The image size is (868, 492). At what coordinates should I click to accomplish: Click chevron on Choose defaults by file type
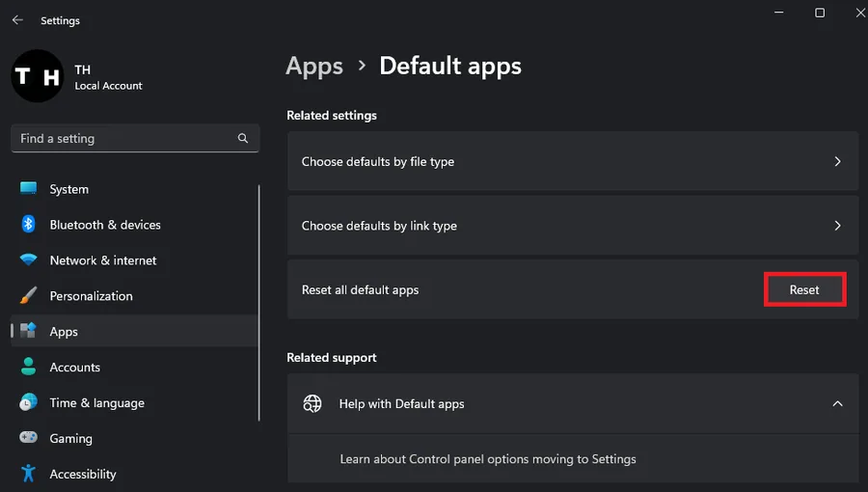click(x=837, y=161)
